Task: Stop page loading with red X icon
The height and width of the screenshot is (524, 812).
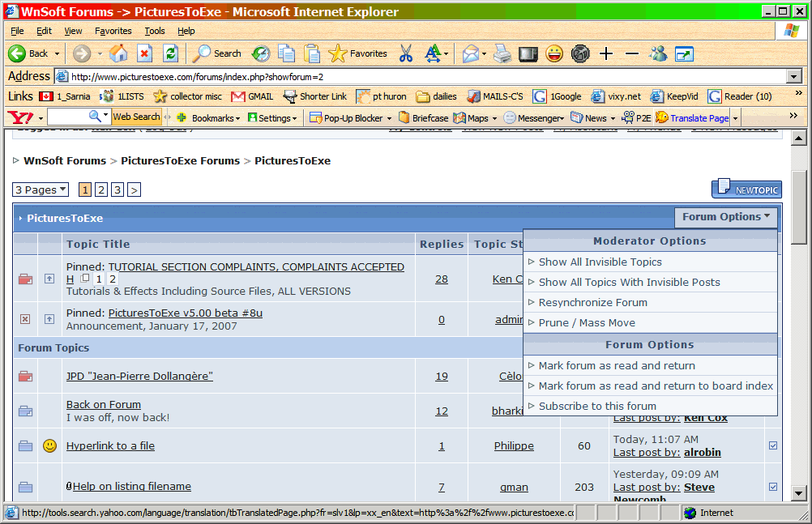Action: coord(145,53)
